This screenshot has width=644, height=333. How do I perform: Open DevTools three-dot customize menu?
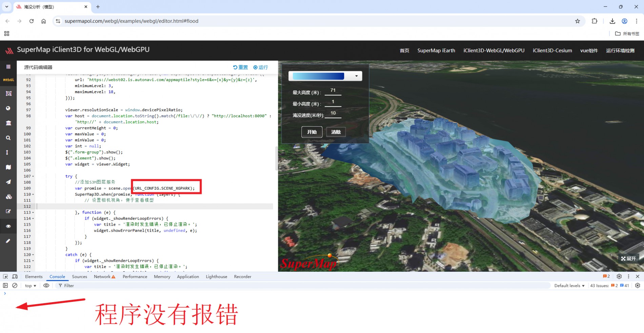pyautogui.click(x=628, y=276)
